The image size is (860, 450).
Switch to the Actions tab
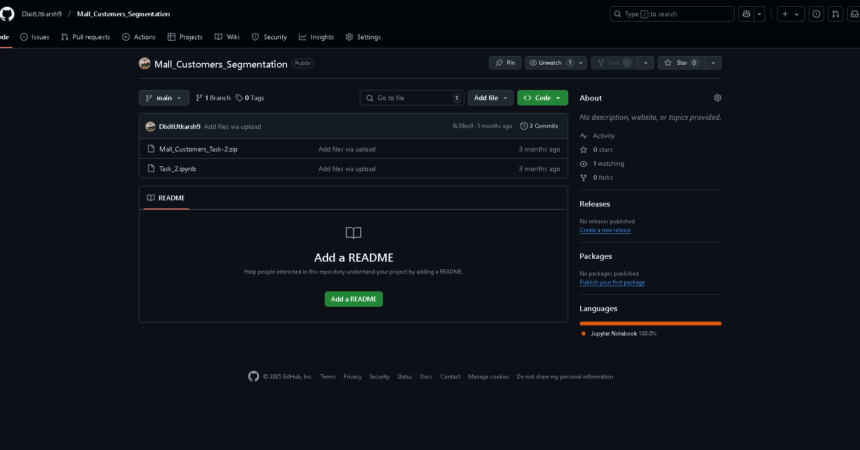click(139, 37)
